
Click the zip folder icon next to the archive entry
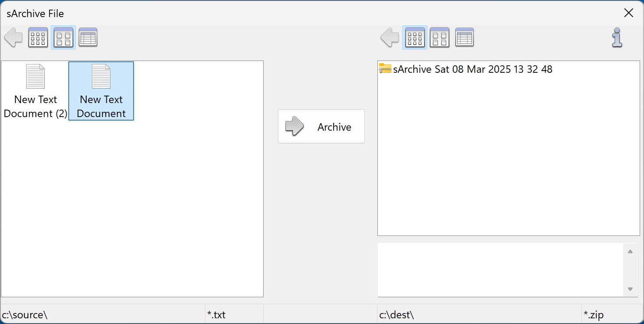tap(384, 69)
